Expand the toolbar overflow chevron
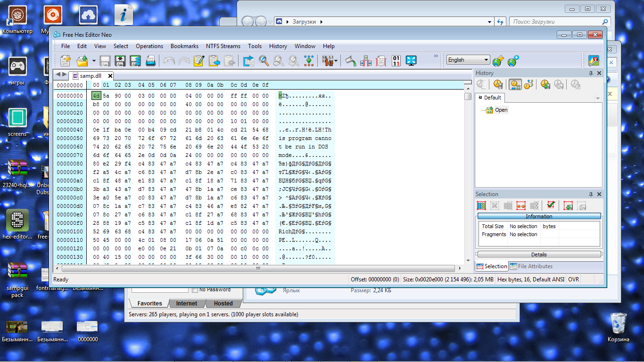This screenshot has width=644, height=362. 436,57
